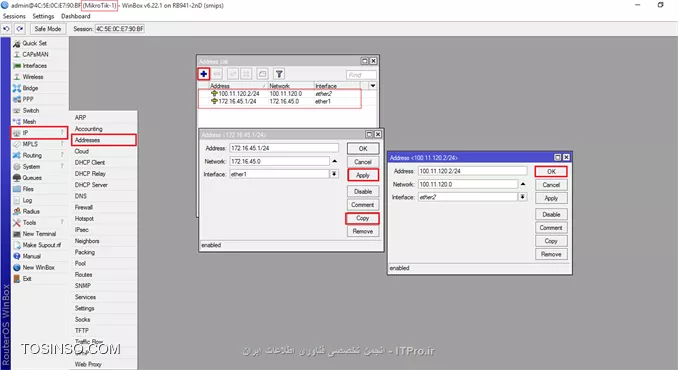Collapse the Network field arrow for 172.16.45.0
The width and height of the screenshot is (678, 370).
[335, 161]
